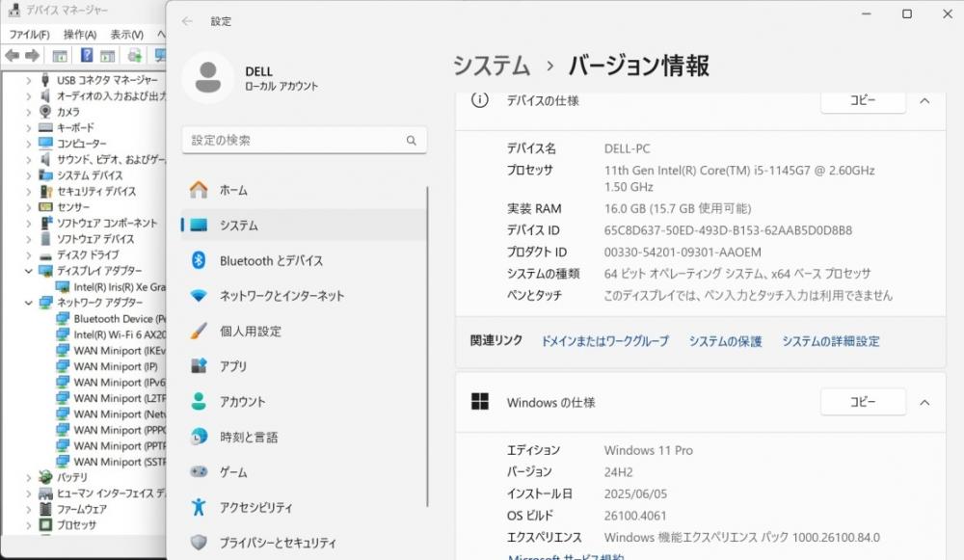Viewport: 964px width, 560px height.
Task: Open ファイル(F) menu in Device Manager
Action: tap(29, 35)
